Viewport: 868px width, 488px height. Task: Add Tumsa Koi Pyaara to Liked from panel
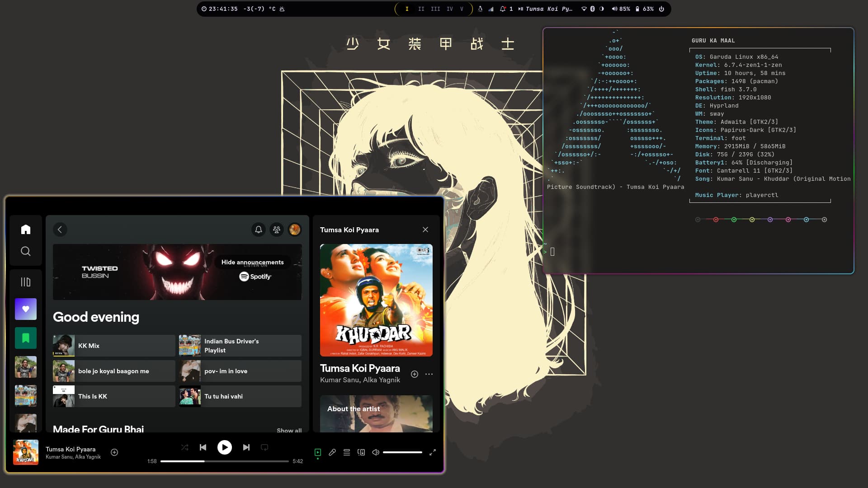[x=415, y=374]
